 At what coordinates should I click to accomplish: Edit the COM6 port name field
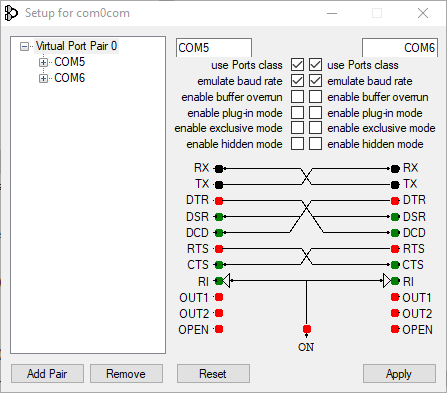pos(400,48)
